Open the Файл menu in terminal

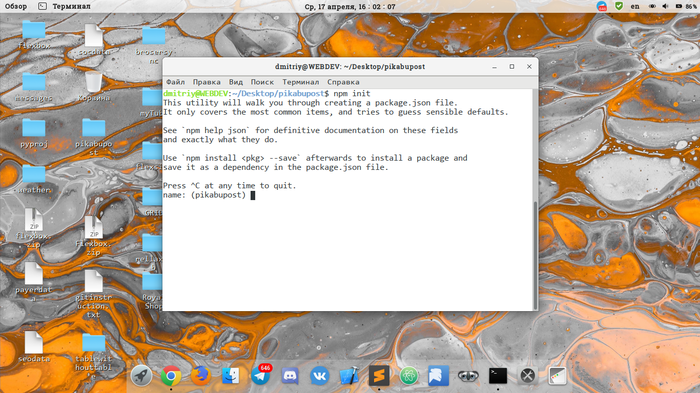pos(175,82)
